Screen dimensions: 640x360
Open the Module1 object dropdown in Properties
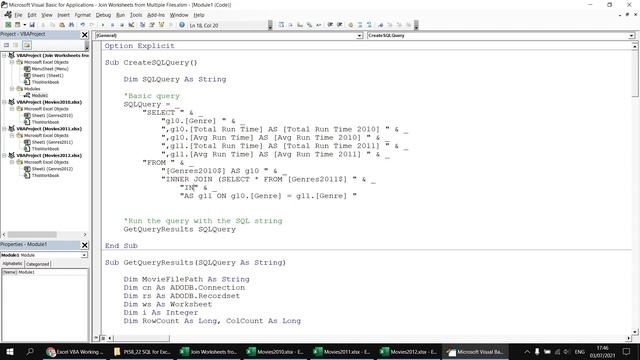[x=84, y=255]
